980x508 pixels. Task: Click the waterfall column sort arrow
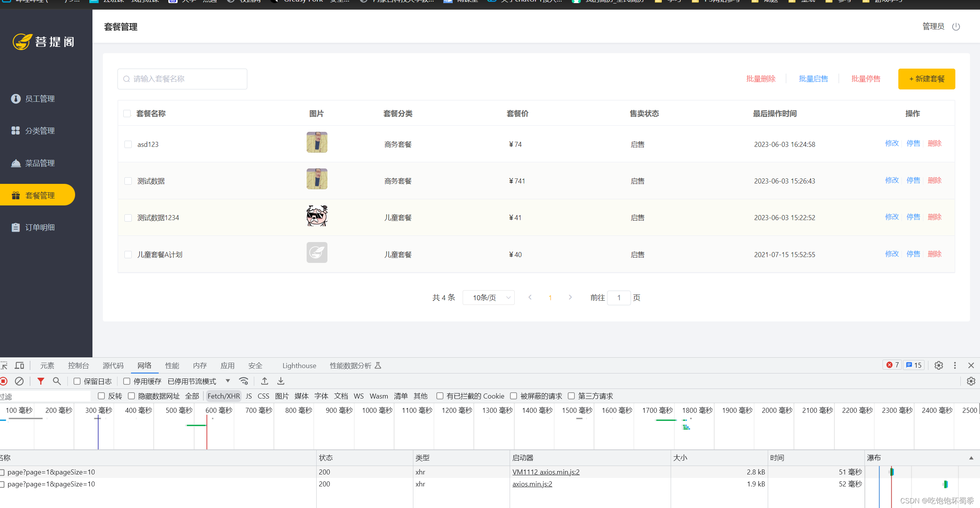click(971, 458)
